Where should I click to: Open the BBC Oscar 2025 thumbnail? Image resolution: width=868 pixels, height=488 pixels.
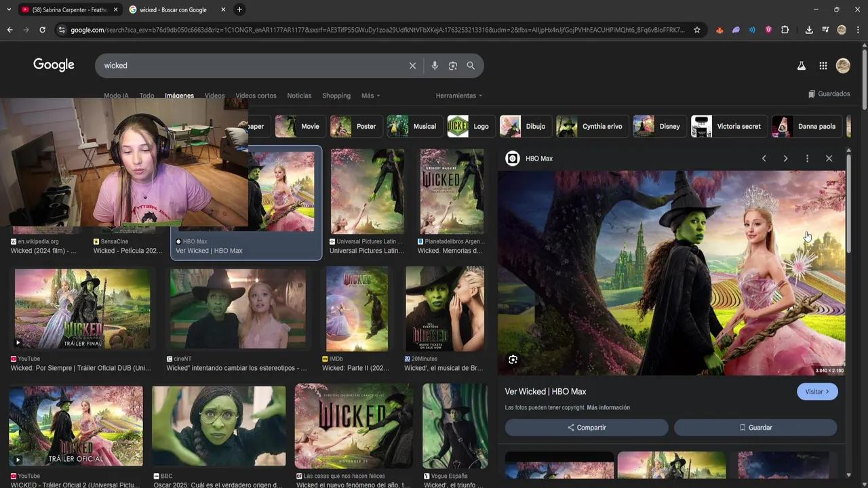click(218, 426)
